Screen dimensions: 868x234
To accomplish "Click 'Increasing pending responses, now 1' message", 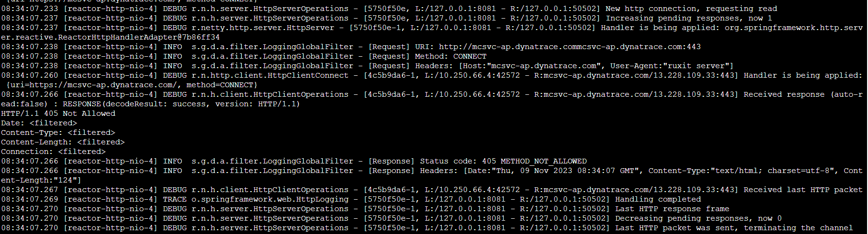I will point(688,18).
